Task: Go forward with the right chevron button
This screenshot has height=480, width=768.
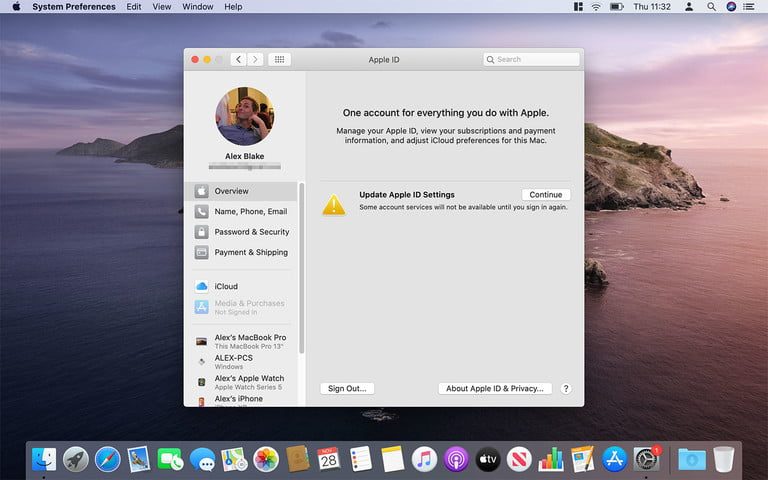Action: [255, 59]
